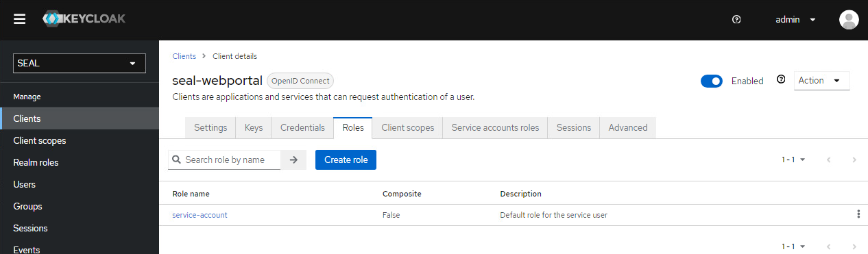Screen dimensions: 868x254
Task: Focus the Search role by name field
Action: point(225,160)
